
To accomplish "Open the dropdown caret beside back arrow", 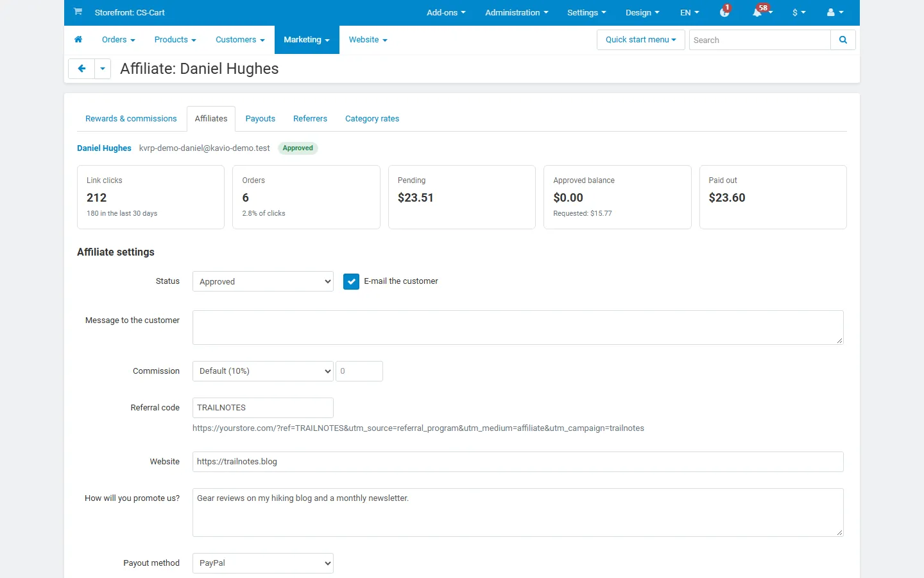I will [x=103, y=69].
